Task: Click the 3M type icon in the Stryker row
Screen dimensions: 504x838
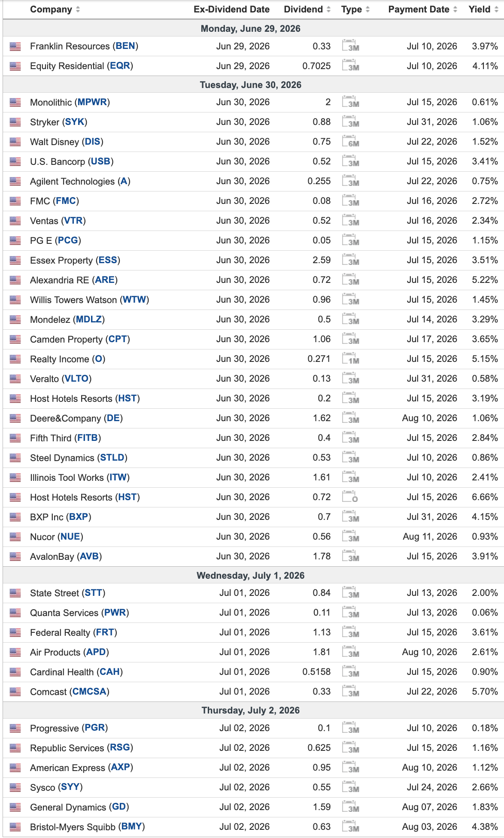Action: [x=350, y=121]
